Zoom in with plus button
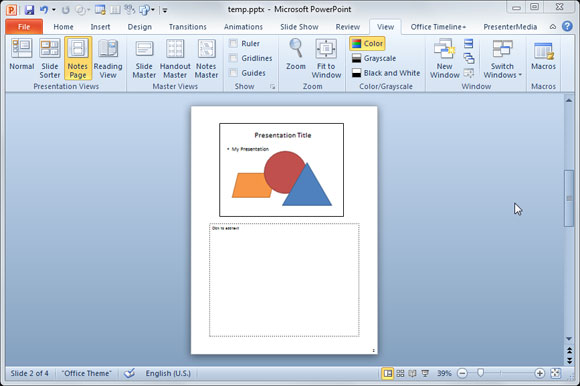Image resolution: width=580 pixels, height=386 pixels. pyautogui.click(x=539, y=373)
